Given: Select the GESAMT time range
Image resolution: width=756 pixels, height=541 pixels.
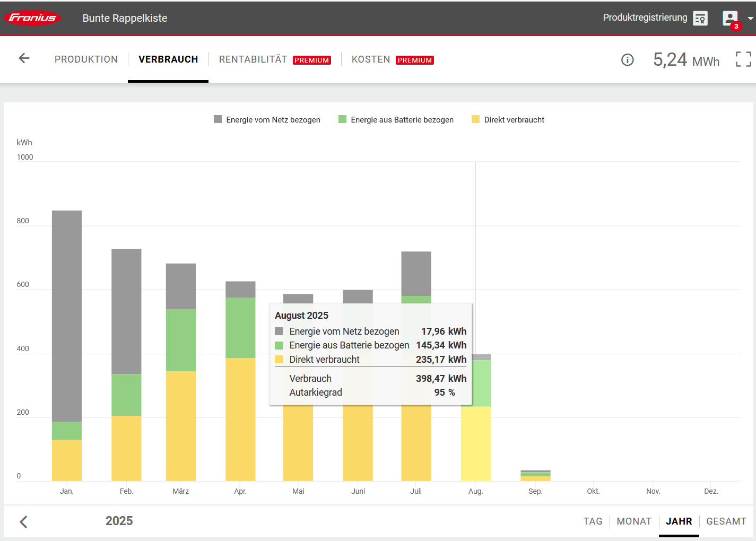Looking at the screenshot, I should (x=726, y=521).
